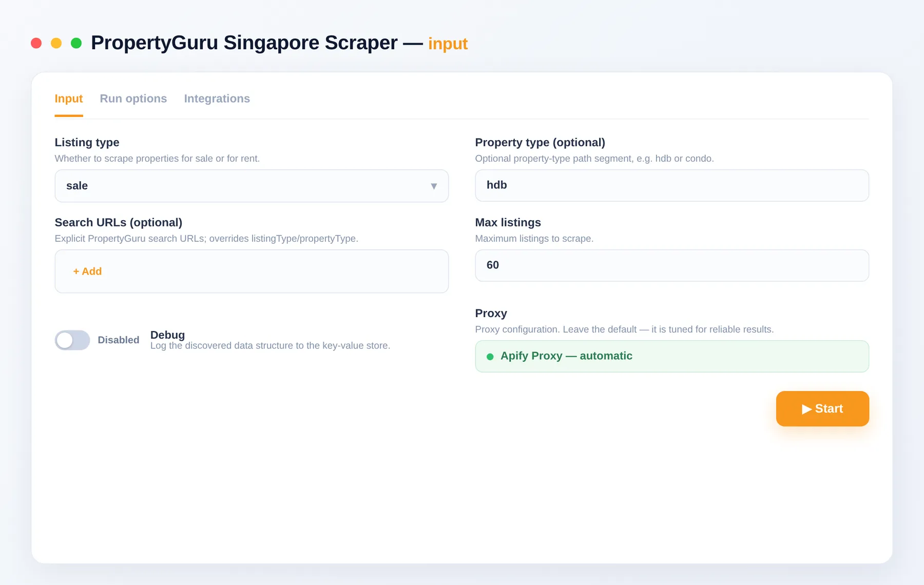The width and height of the screenshot is (924, 585).
Task: Click the Debug description about key-value store
Action: tap(271, 346)
